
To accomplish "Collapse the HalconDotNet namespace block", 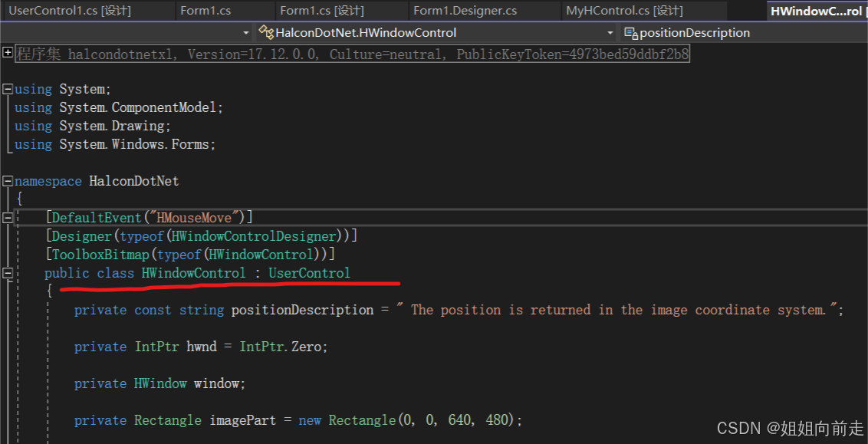I will (6, 180).
